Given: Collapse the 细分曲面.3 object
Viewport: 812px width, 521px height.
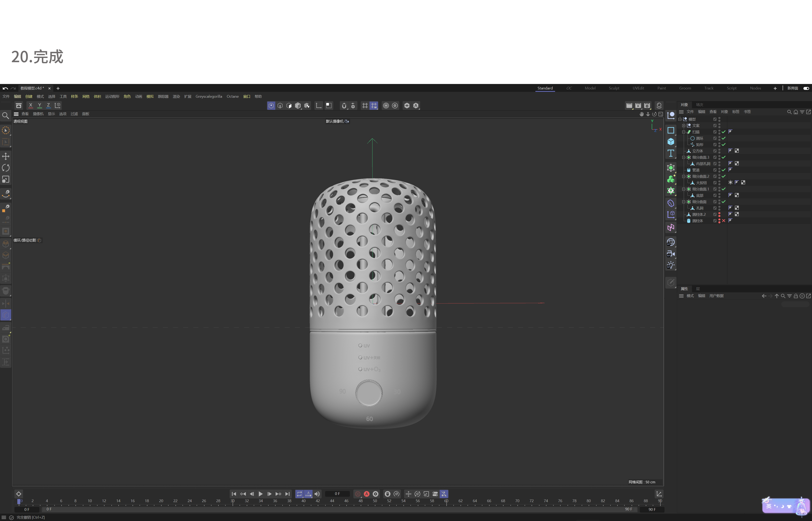Looking at the screenshot, I should (683, 157).
